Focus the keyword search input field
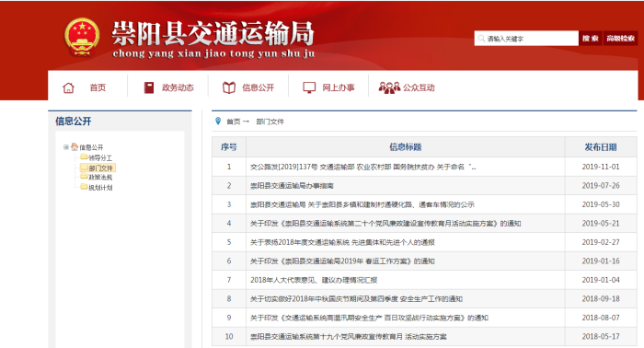The width and height of the screenshot is (644, 348). click(526, 39)
